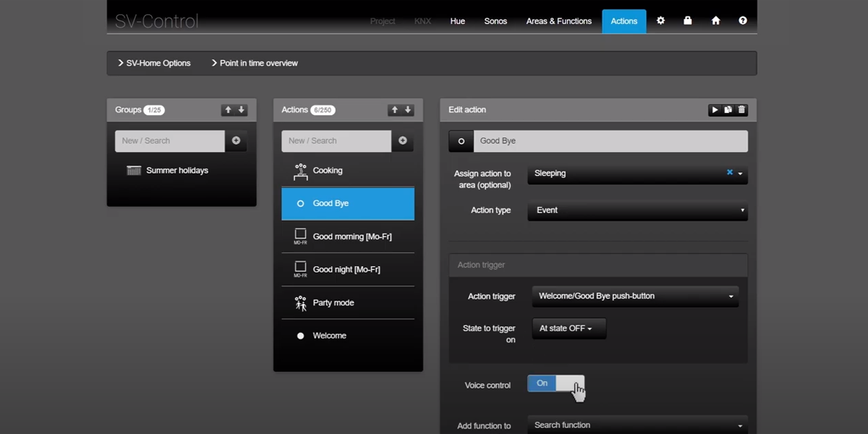Open Areas & Functions tab
Viewport: 868px width, 434px height.
coord(559,21)
